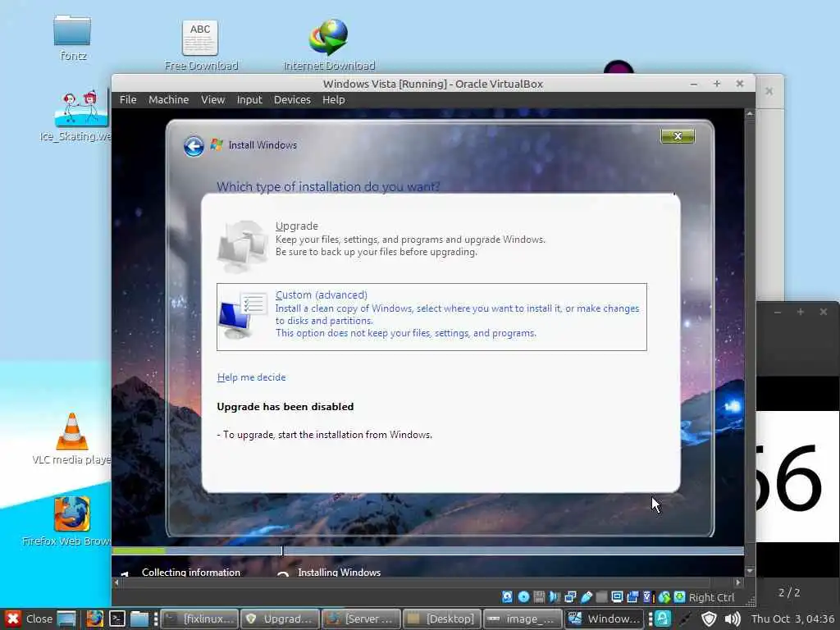Click the network connection tray icon
The image size is (840, 630).
pyautogui.click(x=685, y=619)
